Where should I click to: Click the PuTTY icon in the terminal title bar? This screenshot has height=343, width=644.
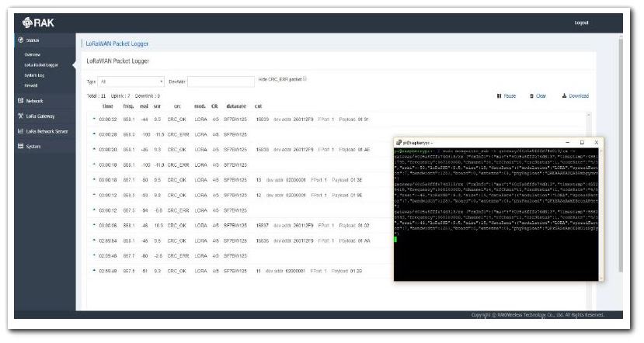click(x=399, y=142)
